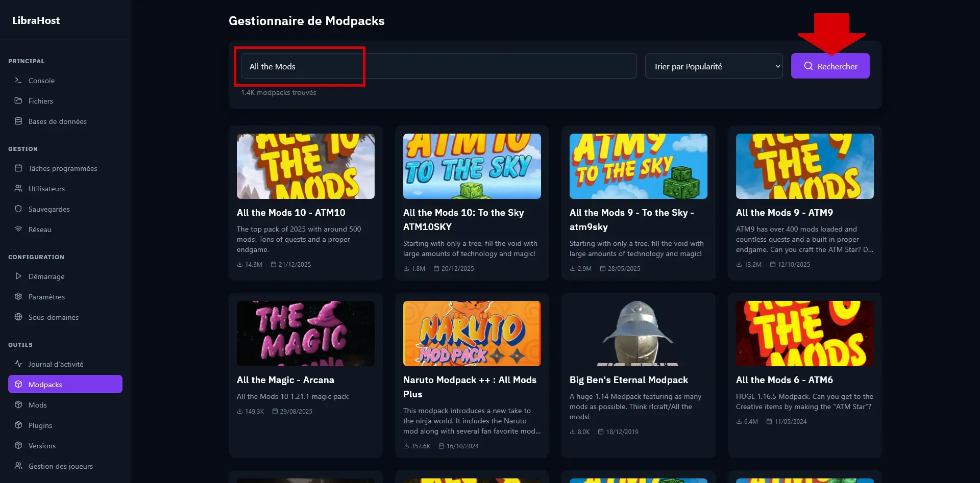The image size is (980, 483).
Task: Select the Fichiers file manager icon
Action: pyautogui.click(x=18, y=100)
